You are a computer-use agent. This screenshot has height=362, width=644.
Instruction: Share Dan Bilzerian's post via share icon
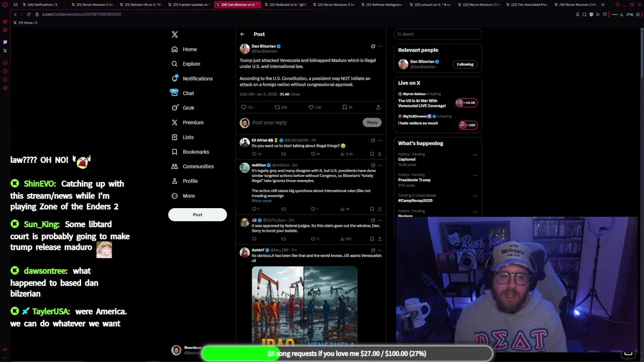378,107
